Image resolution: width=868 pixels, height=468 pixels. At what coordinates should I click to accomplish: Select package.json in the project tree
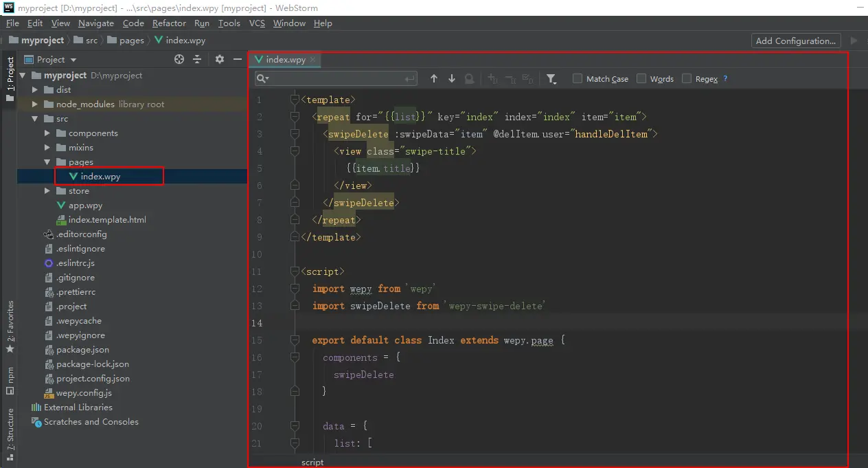click(82, 349)
